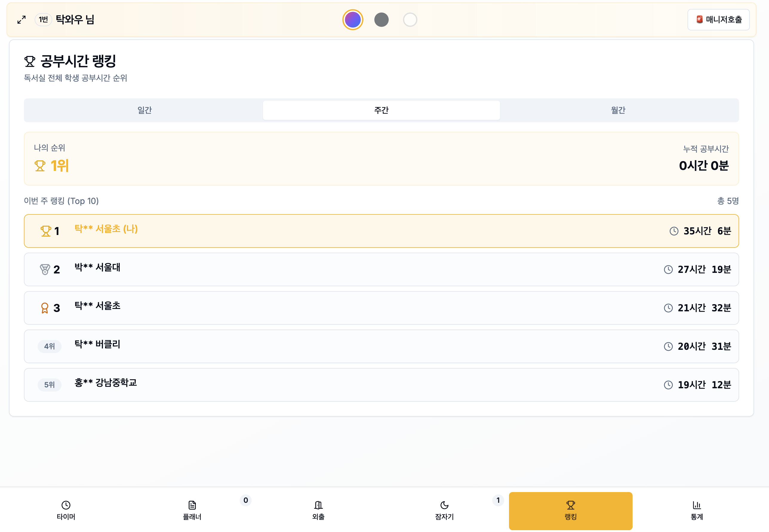Click the 나의 순위 1위 summary card
Screen dimensions: 769x532
pyautogui.click(x=381, y=159)
